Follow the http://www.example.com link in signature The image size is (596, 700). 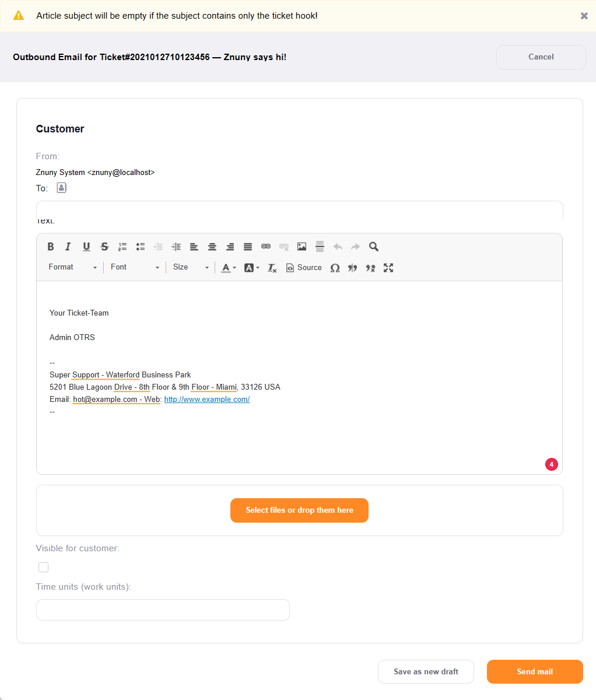[206, 399]
